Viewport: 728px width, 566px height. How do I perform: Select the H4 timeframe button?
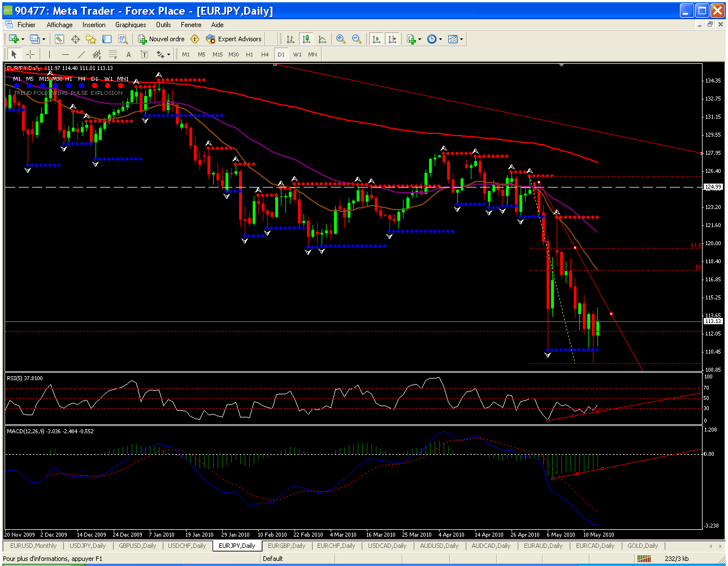click(x=265, y=54)
